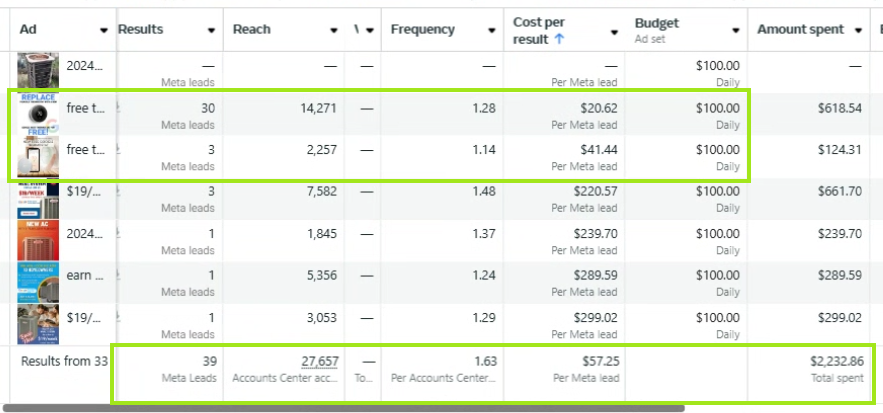Open the Frequency column dropdown arrow
Viewport: 883px width, 413px height.
point(490,31)
